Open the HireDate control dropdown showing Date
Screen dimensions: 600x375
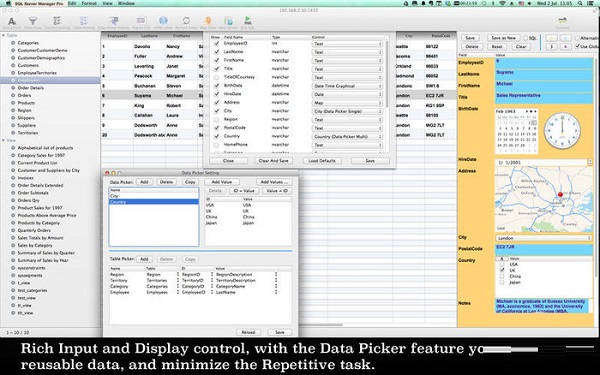click(347, 95)
